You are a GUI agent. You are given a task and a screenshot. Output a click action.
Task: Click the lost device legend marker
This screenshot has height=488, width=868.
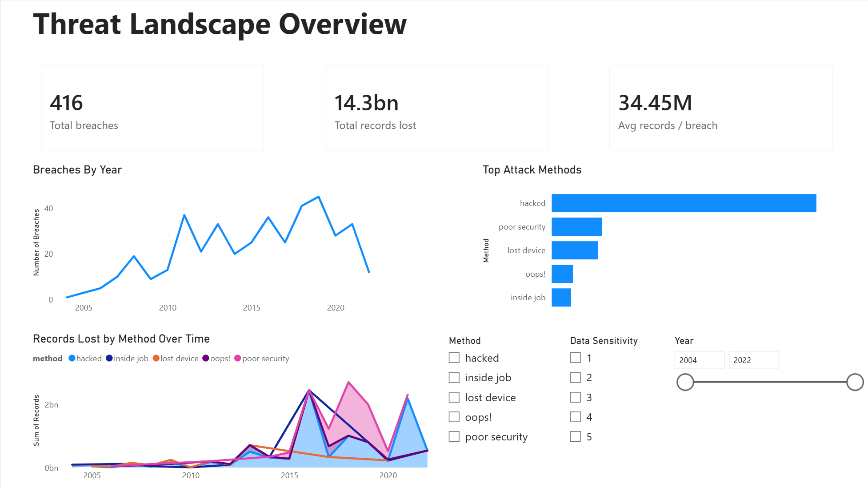156,358
